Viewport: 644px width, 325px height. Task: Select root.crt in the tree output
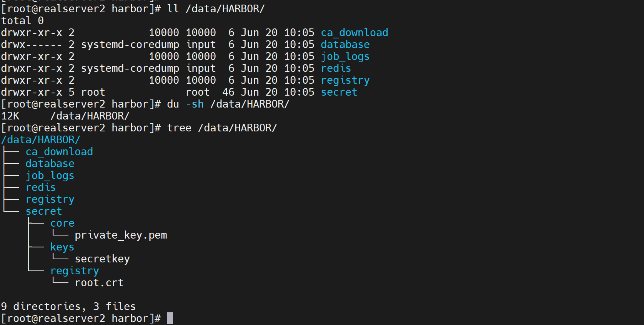click(x=99, y=283)
